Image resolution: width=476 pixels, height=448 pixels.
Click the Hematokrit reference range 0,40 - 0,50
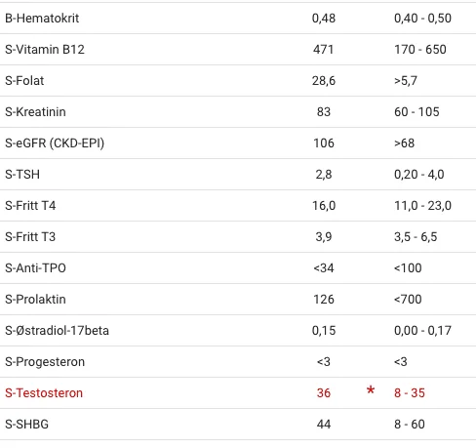click(422, 19)
